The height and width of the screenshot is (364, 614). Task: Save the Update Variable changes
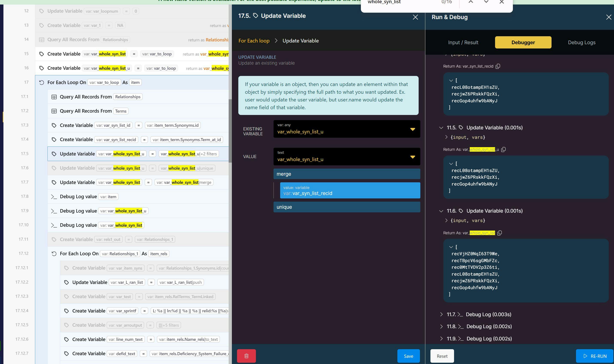tap(408, 356)
